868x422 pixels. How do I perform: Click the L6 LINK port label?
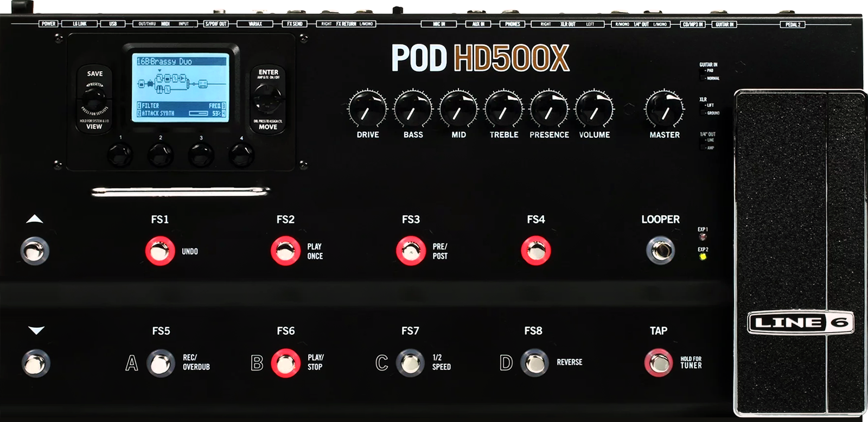[x=80, y=24]
